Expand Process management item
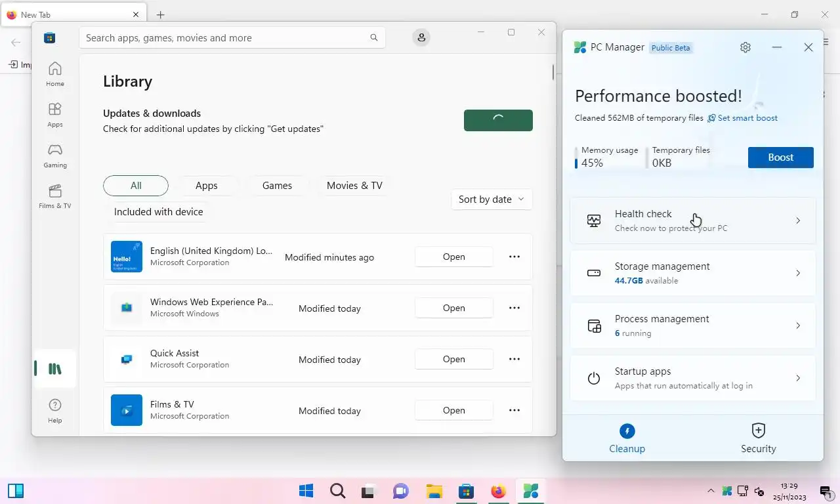This screenshot has height=504, width=840. 693,325
